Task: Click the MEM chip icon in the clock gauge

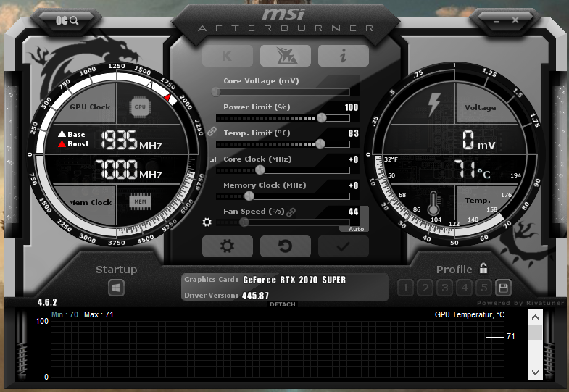Action: coord(140,202)
